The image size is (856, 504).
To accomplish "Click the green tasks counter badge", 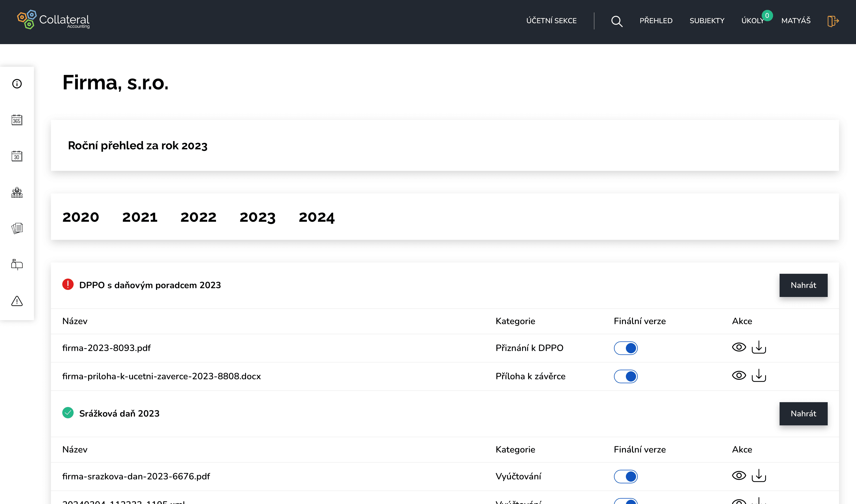I will (x=767, y=16).
